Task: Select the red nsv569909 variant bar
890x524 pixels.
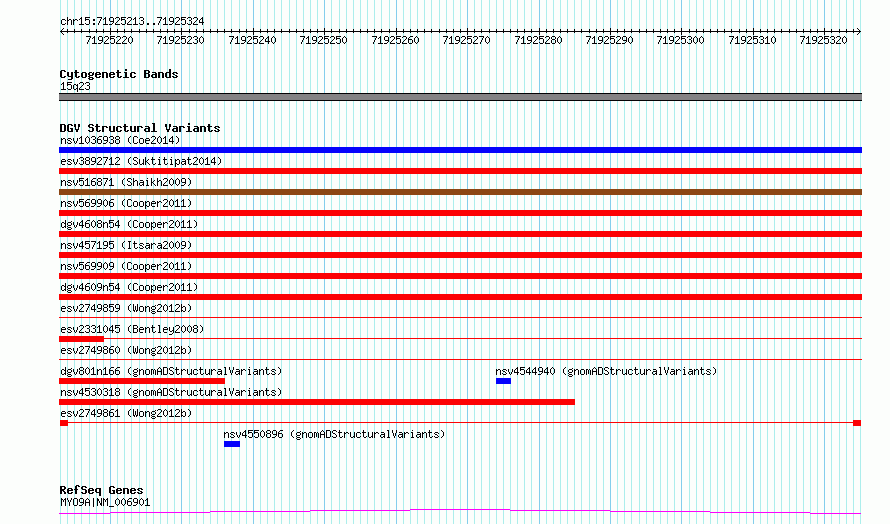Action: [460, 276]
